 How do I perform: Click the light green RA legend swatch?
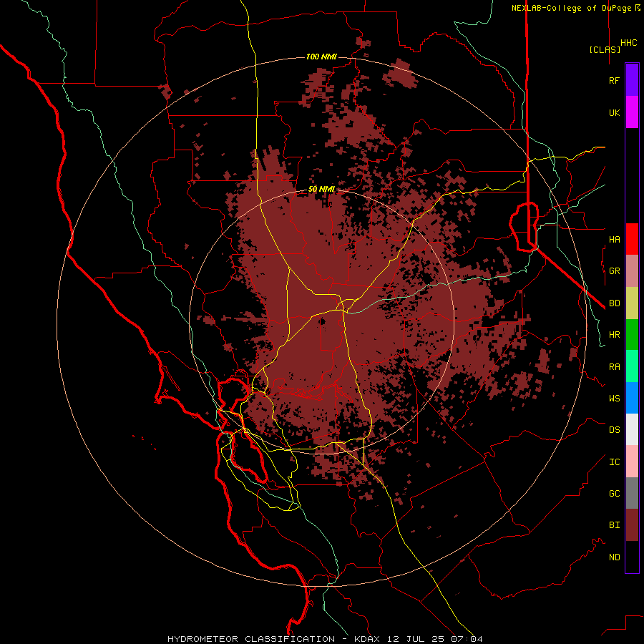[x=632, y=366]
